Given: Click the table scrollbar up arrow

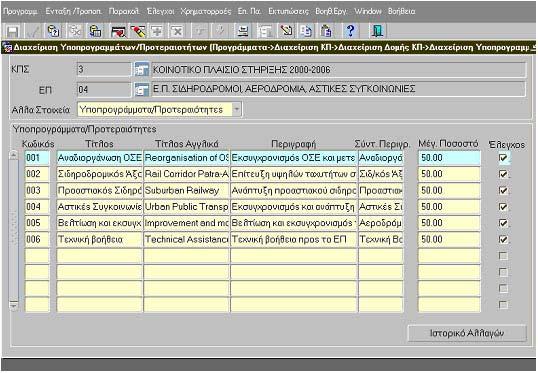Looking at the screenshot, I should point(13,155).
